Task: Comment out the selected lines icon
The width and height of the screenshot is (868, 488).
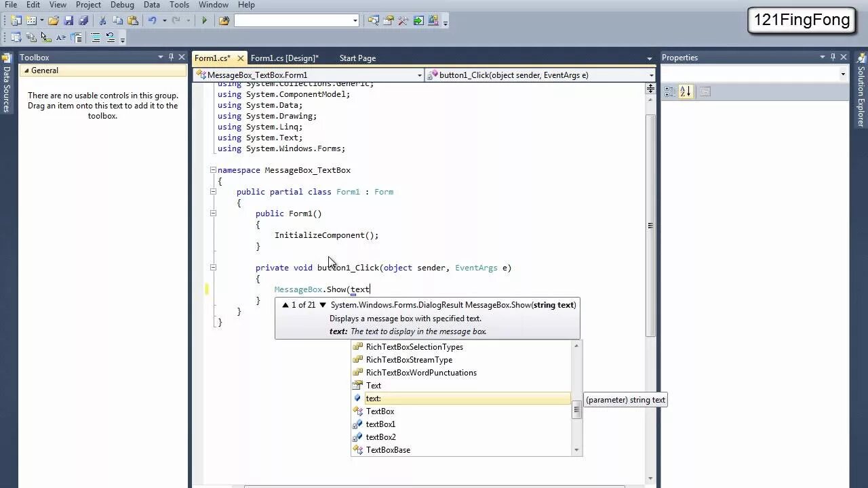Action: (x=96, y=38)
